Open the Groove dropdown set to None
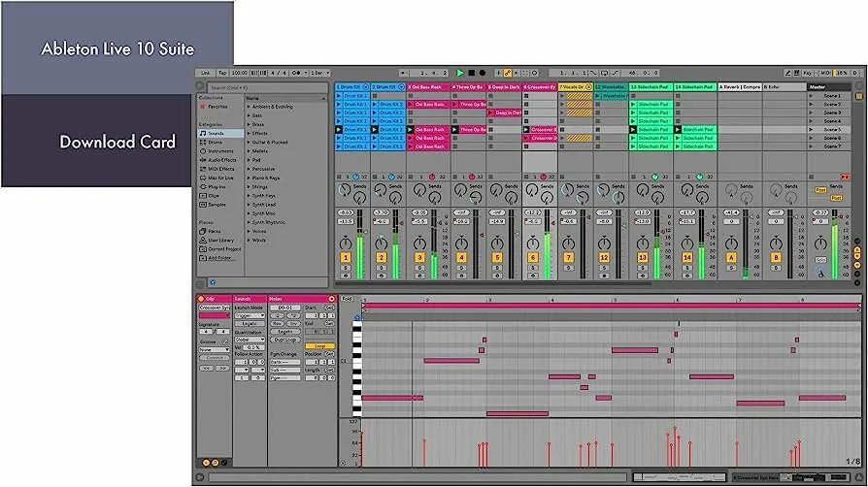Viewport: 868px width, 487px height. (x=215, y=350)
